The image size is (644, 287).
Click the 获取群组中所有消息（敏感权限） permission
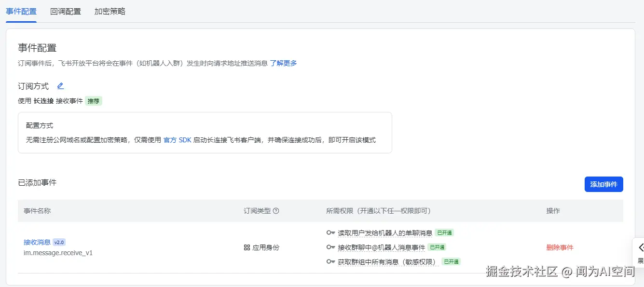(x=389, y=262)
